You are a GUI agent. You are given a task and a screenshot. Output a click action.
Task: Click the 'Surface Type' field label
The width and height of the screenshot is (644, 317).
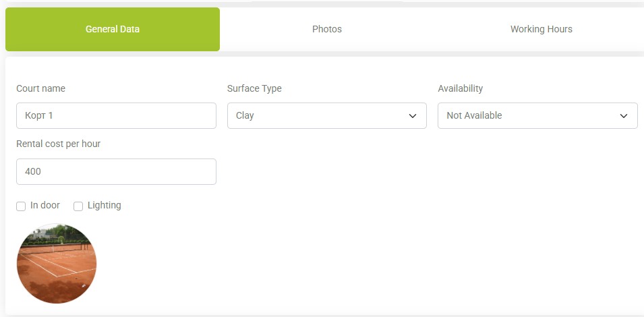click(254, 88)
